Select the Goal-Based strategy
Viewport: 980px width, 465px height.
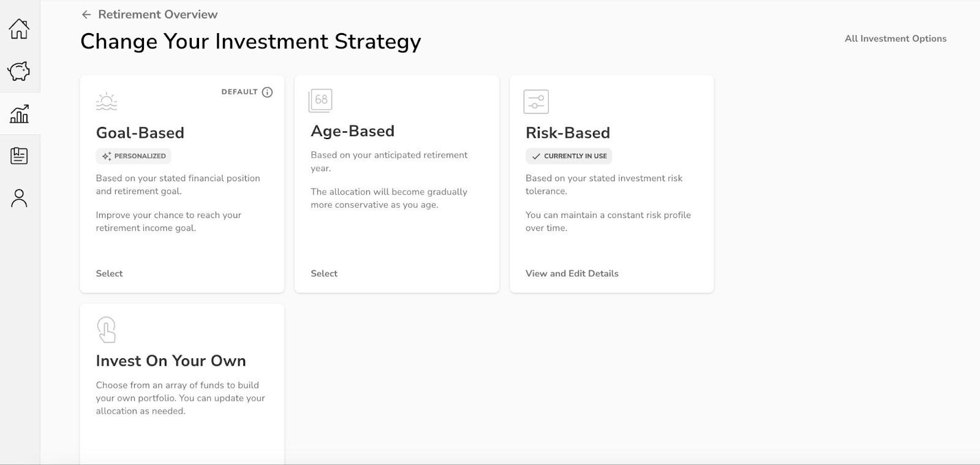tap(109, 273)
